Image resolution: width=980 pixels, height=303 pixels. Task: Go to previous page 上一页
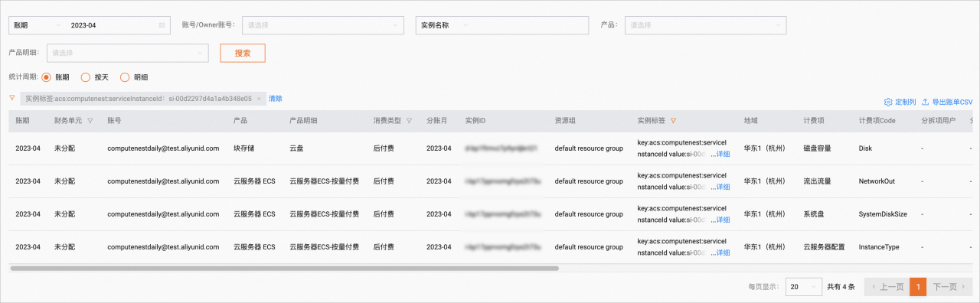point(887,287)
